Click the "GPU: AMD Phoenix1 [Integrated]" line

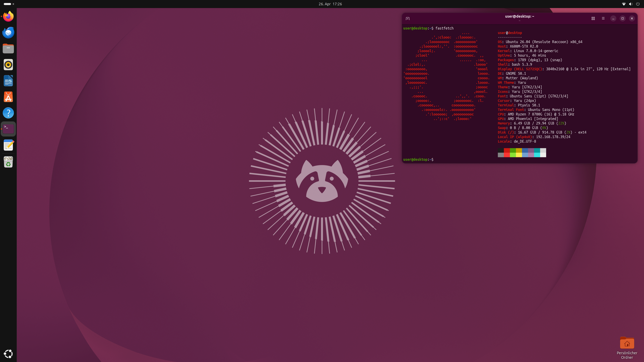point(528,119)
